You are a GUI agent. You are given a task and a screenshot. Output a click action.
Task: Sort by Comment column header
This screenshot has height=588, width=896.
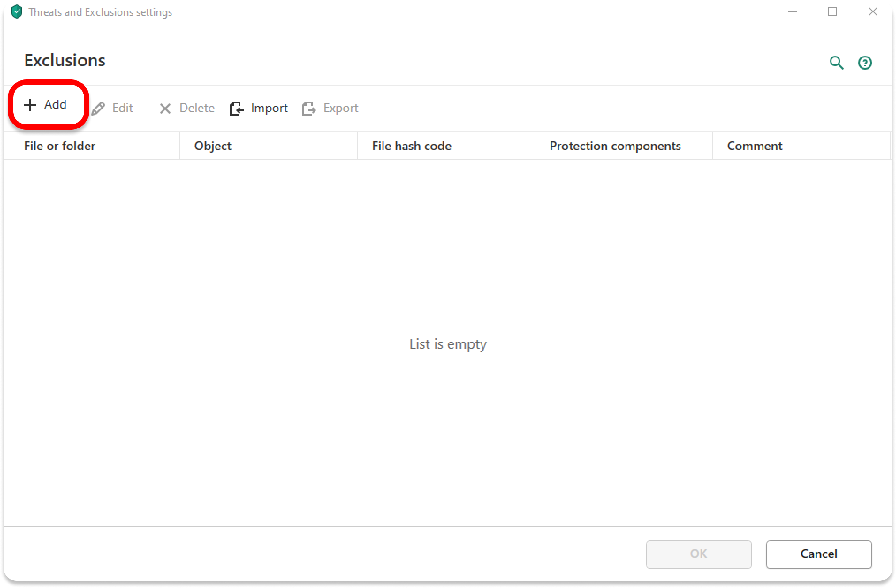coord(801,146)
